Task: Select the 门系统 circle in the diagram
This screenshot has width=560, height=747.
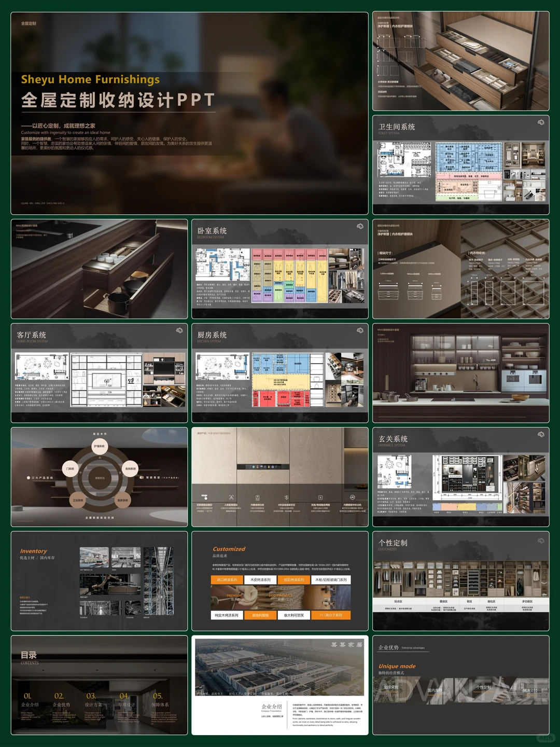Action: [x=71, y=468]
